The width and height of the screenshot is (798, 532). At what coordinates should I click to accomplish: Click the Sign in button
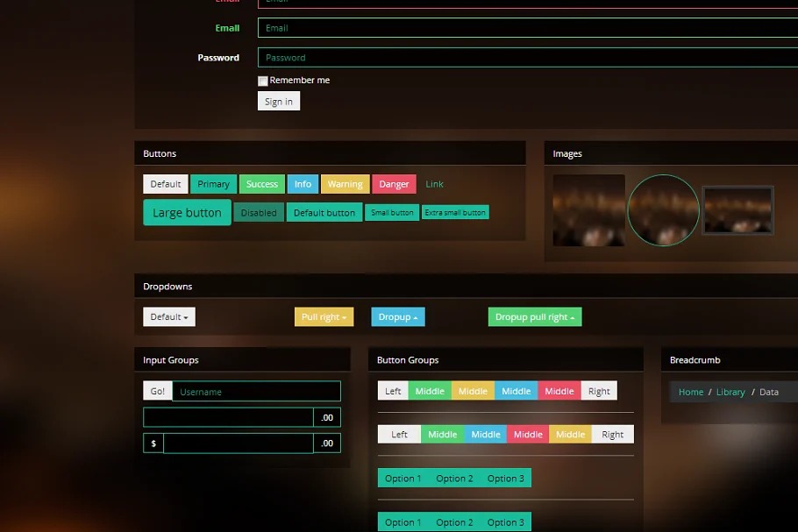point(279,102)
